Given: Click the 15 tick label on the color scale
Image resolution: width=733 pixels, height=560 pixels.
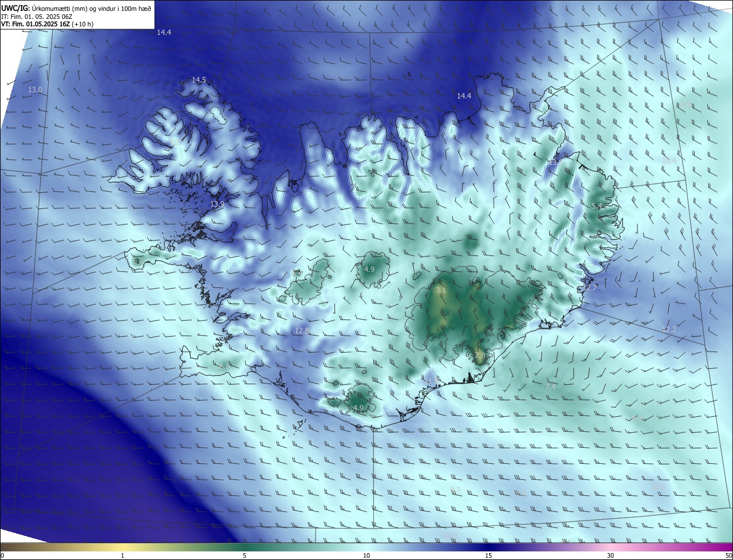Looking at the screenshot, I should pos(488,556).
